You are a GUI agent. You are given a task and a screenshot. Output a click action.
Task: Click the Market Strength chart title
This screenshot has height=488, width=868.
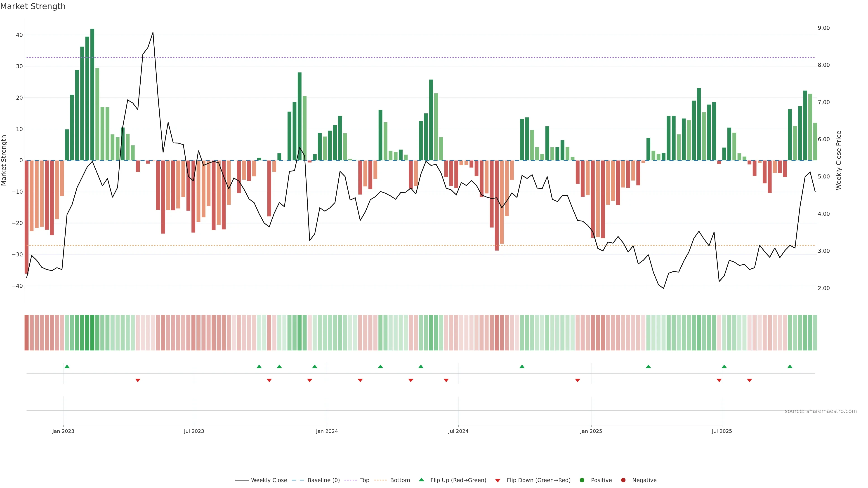point(33,6)
